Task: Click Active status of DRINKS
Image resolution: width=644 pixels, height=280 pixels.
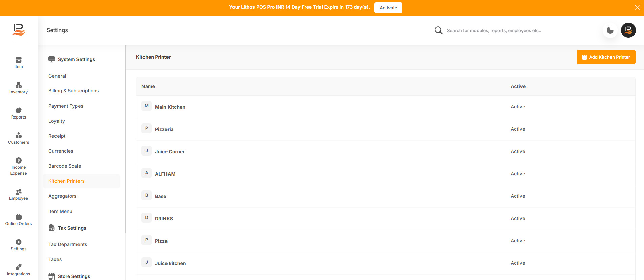Action: [518, 218]
